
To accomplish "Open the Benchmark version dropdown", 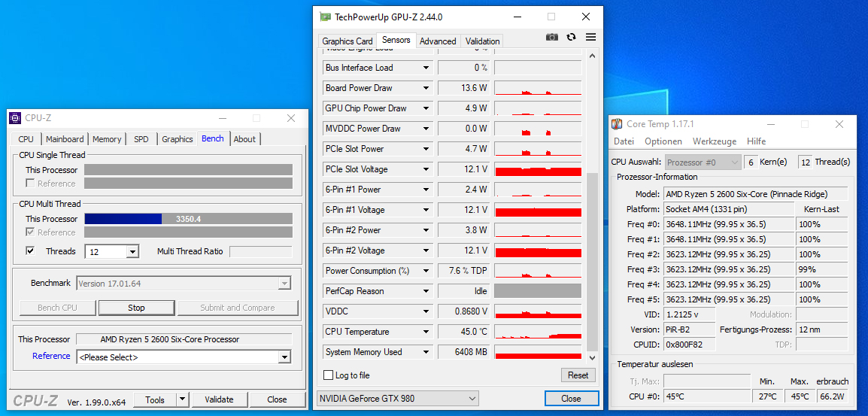I will [284, 284].
